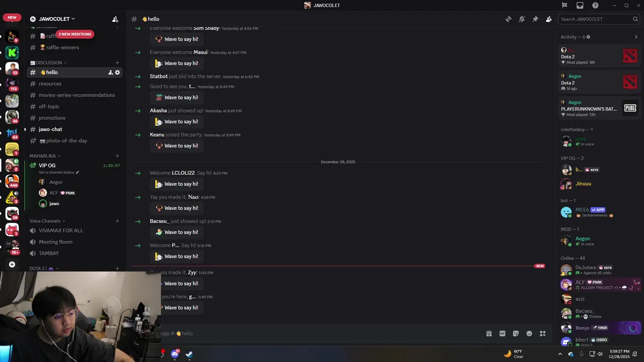Click Set a channel status
The image size is (644, 362).
(x=59, y=172)
